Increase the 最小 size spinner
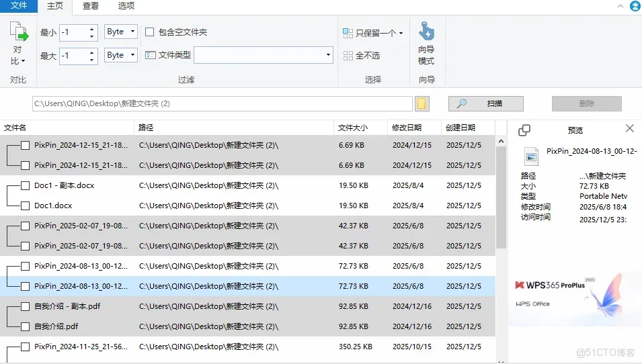 [91, 29]
